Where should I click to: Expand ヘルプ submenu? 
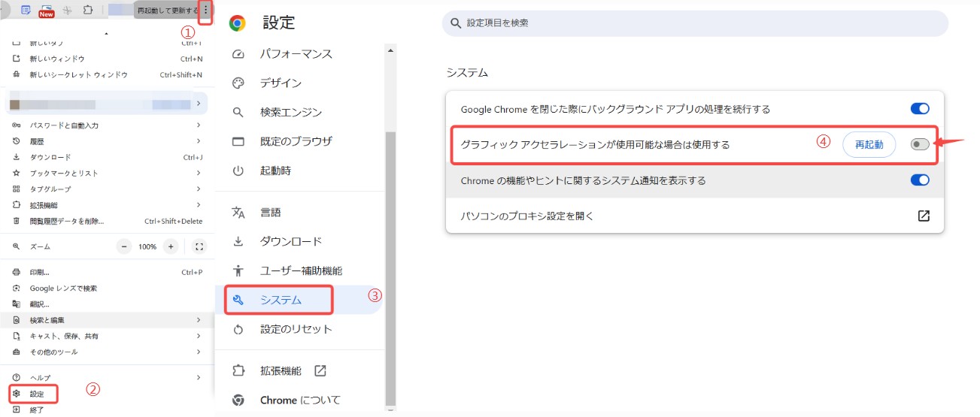(199, 377)
